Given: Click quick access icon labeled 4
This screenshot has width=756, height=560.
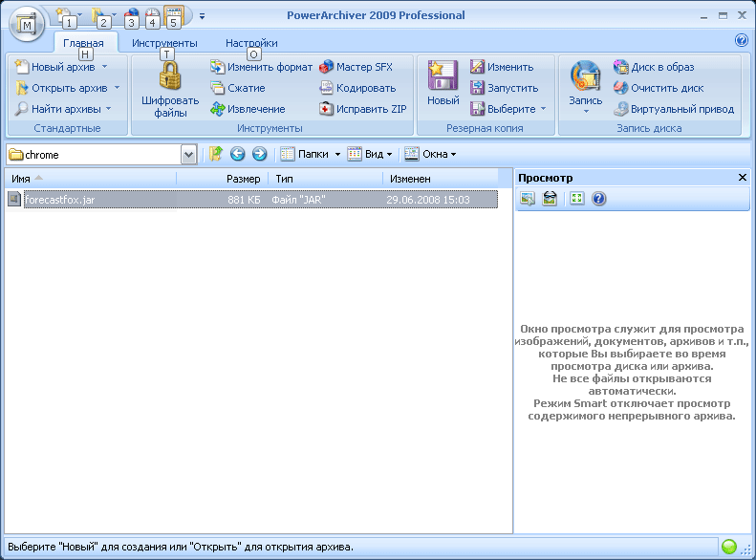Looking at the screenshot, I should 152,18.
